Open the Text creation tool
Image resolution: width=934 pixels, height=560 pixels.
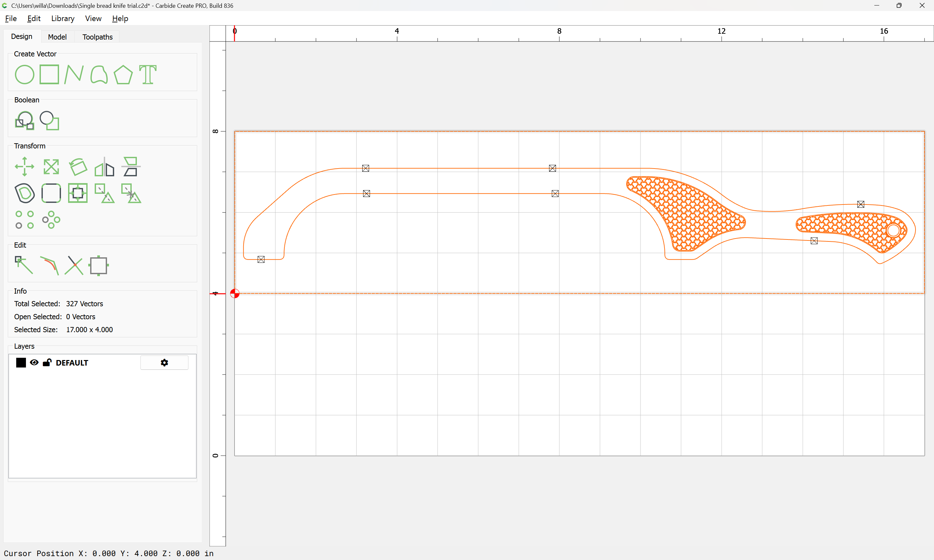coord(148,74)
